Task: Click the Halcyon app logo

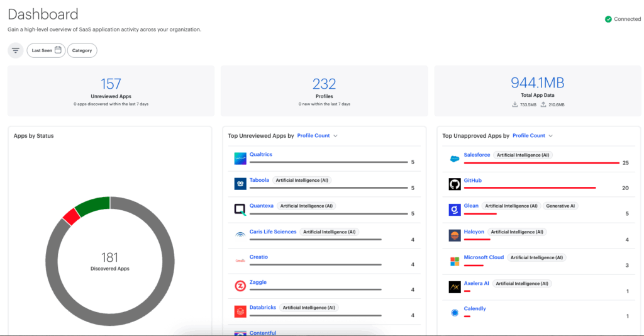Action: pos(455,235)
